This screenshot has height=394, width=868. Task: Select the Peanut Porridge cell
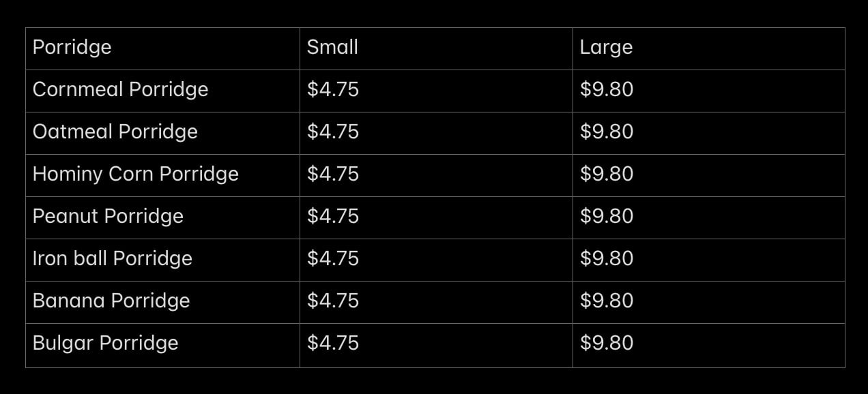click(162, 217)
